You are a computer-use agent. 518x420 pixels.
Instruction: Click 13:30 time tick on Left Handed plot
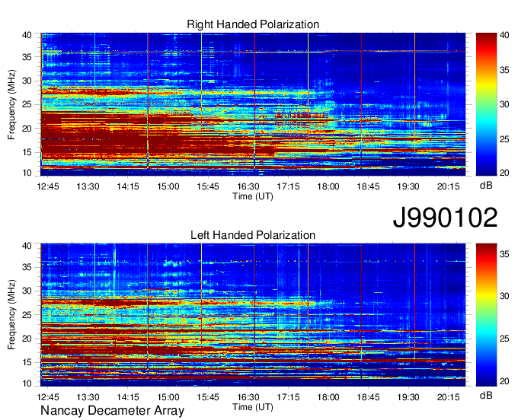[x=88, y=397]
